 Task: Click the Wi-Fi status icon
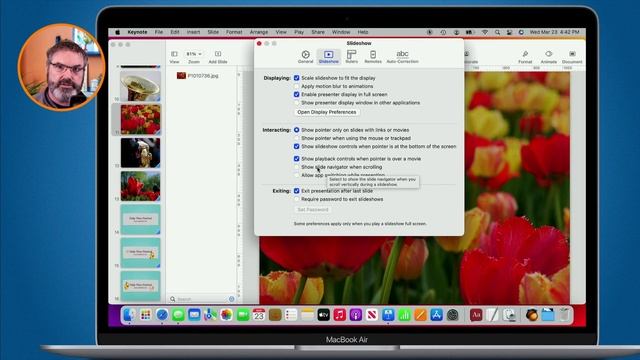[x=485, y=32]
